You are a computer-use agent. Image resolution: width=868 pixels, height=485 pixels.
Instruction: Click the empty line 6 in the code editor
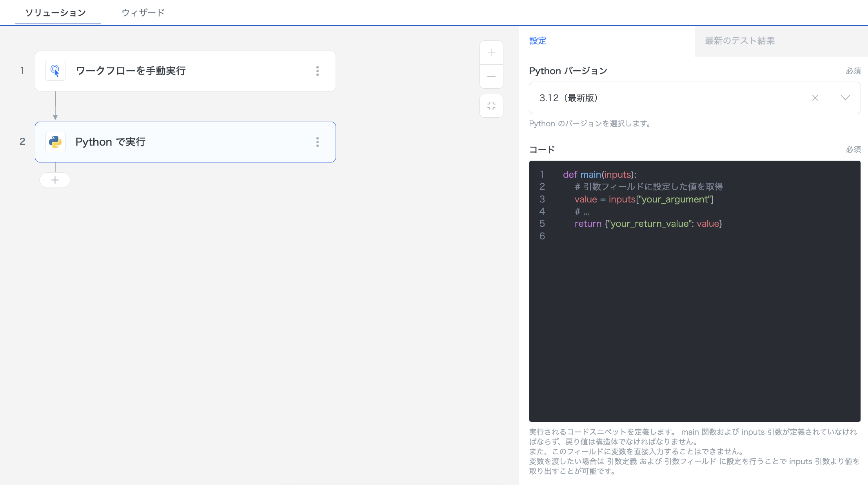click(x=666, y=236)
